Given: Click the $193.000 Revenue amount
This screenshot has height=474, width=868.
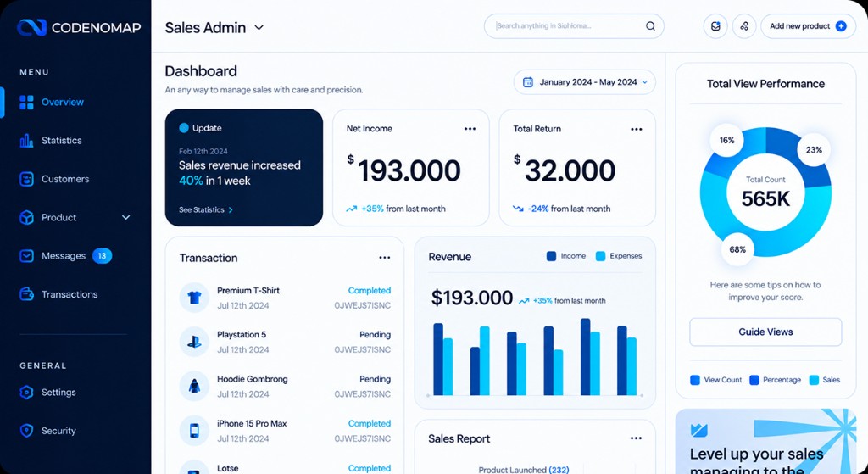Looking at the screenshot, I should (x=471, y=298).
